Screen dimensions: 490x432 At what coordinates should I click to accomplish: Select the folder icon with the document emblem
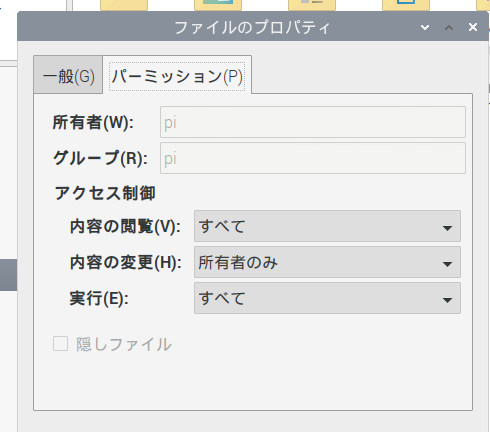point(312,5)
